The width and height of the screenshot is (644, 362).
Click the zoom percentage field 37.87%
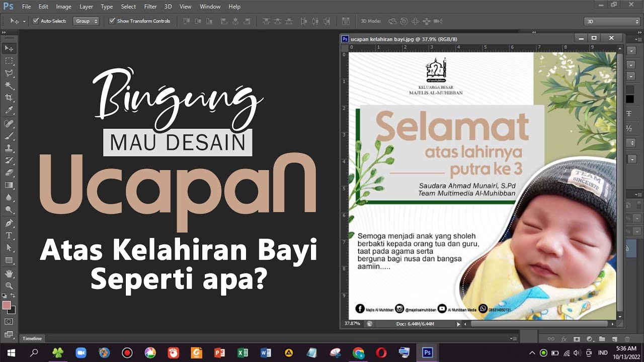pyautogui.click(x=352, y=324)
